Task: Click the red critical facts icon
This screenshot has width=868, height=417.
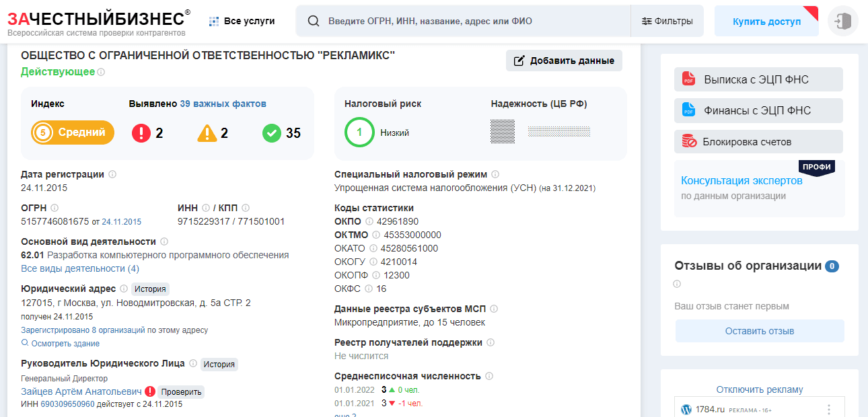Action: [141, 133]
